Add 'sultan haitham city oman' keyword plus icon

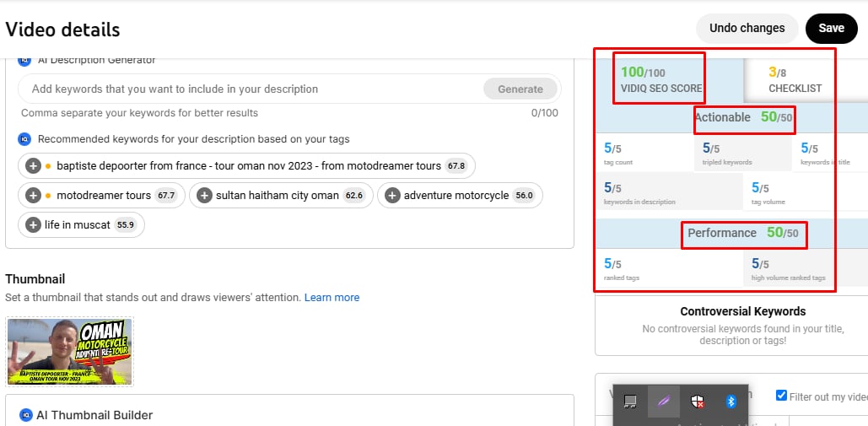click(x=204, y=196)
